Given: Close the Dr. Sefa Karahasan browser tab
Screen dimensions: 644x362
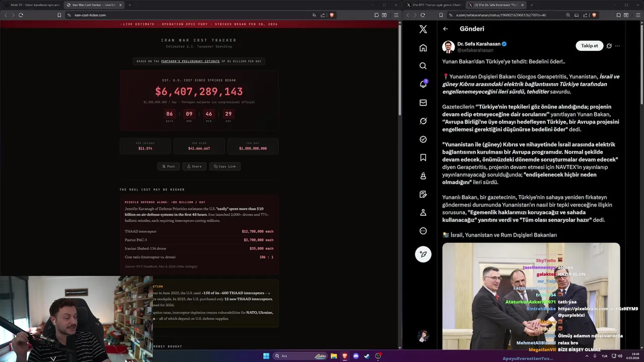Looking at the screenshot, I should (x=522, y=5).
